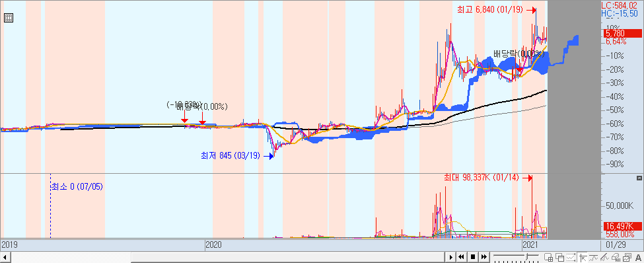The width and height of the screenshot is (644, 263).
Task: Open the data table icon at chart top-left
Action: coord(9,18)
